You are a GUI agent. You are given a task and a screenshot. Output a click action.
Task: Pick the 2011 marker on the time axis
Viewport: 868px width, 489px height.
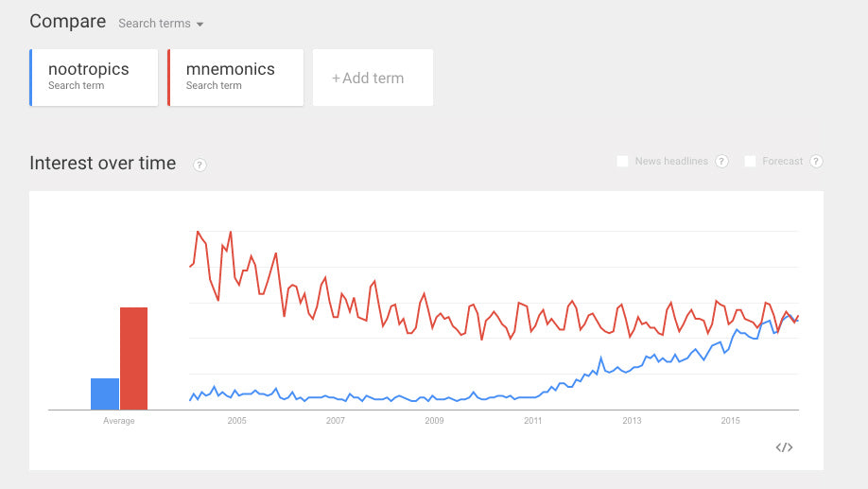coord(533,421)
